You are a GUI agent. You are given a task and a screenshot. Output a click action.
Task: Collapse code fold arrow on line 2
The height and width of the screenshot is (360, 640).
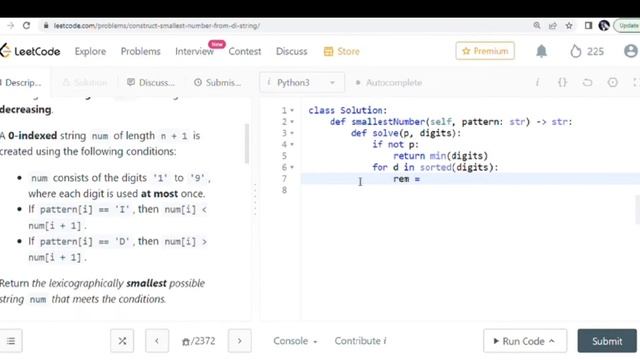(292, 122)
